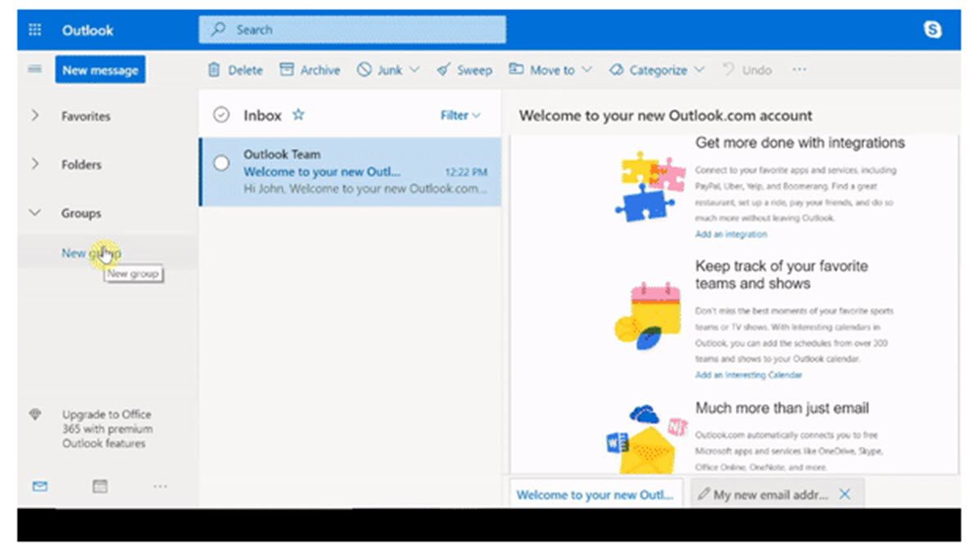Click the Sweep broom icon

pos(443,70)
